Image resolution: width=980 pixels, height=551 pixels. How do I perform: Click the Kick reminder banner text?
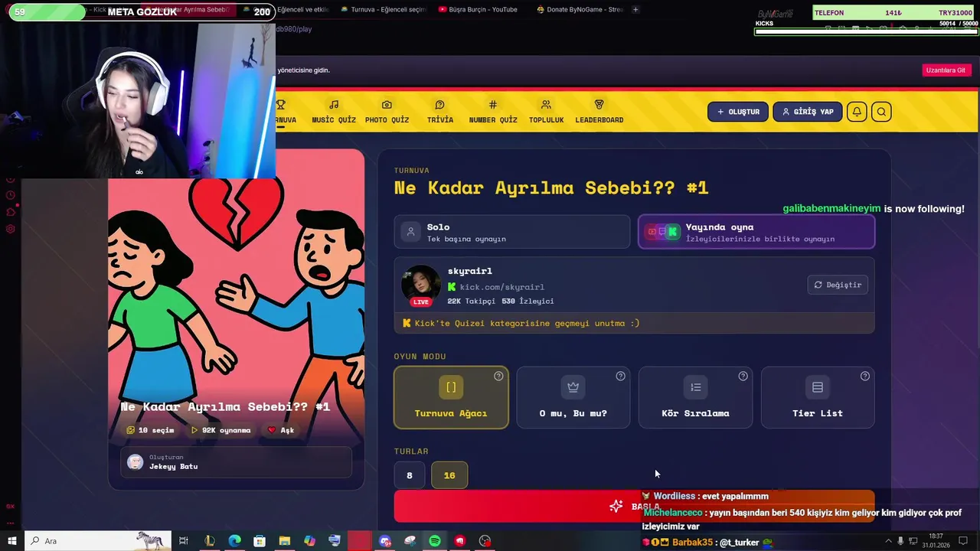pyautogui.click(x=527, y=323)
